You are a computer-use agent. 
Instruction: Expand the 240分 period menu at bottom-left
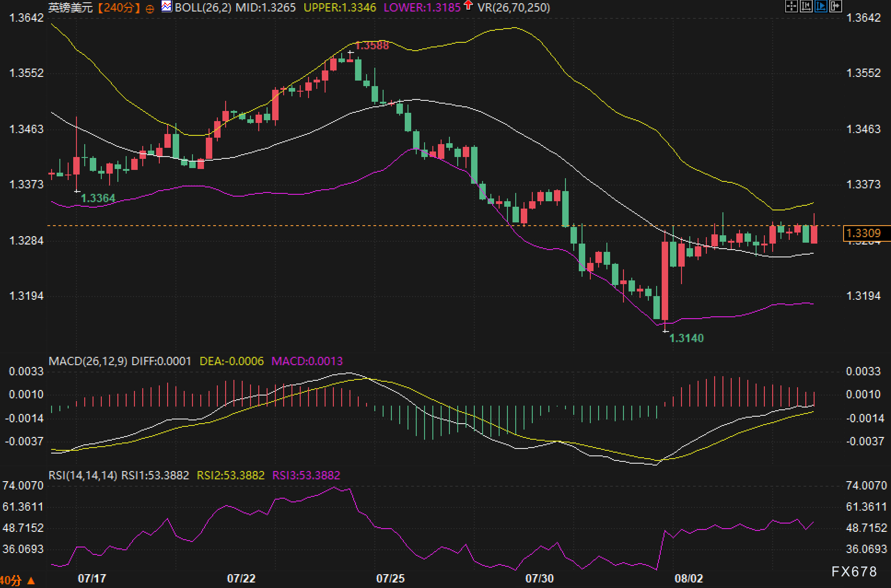point(16,580)
